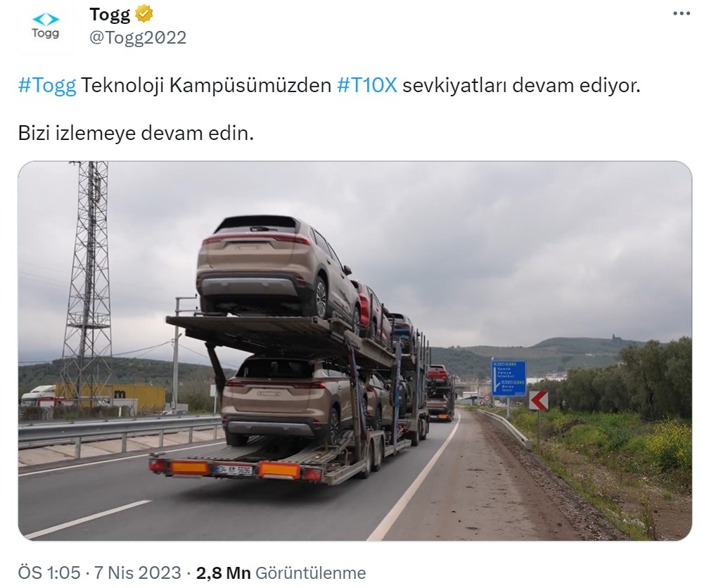Click the gold verified badge
Image resolution: width=702 pixels, height=588 pixels.
tap(144, 14)
